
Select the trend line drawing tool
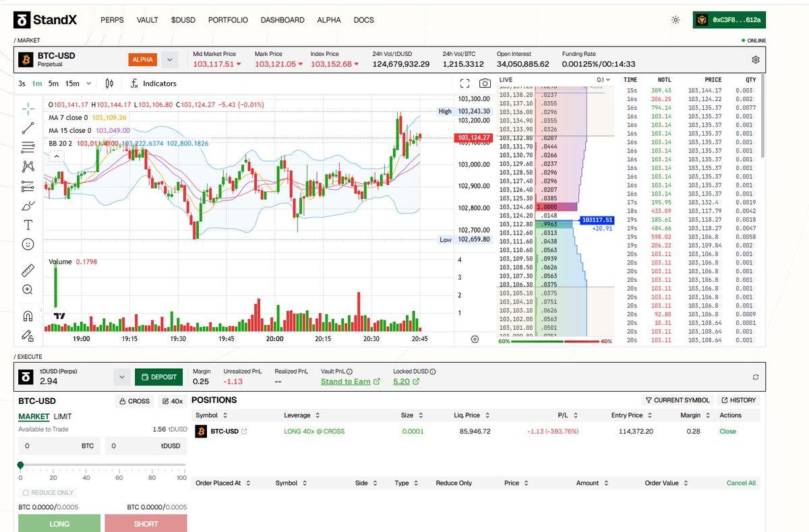pos(28,127)
